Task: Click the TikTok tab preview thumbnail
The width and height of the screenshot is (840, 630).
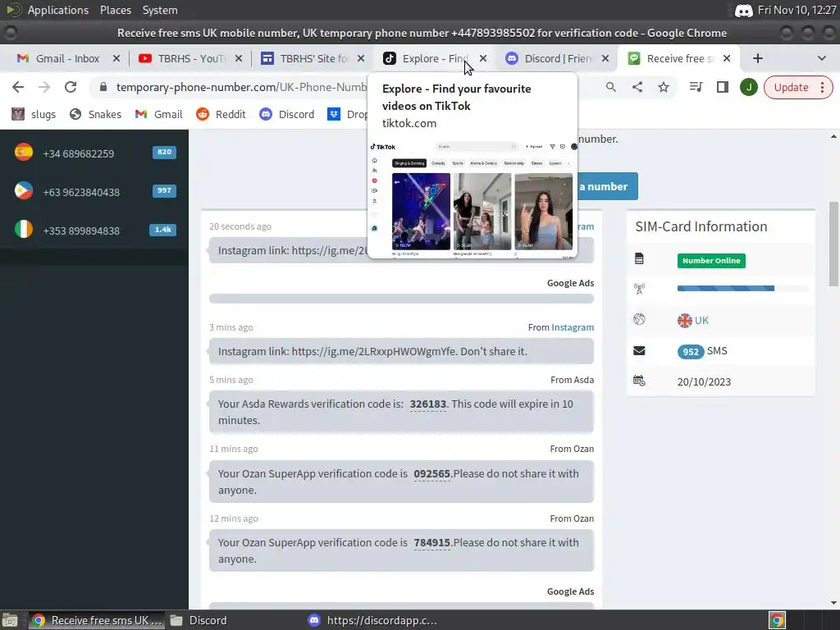Action: pos(472,199)
